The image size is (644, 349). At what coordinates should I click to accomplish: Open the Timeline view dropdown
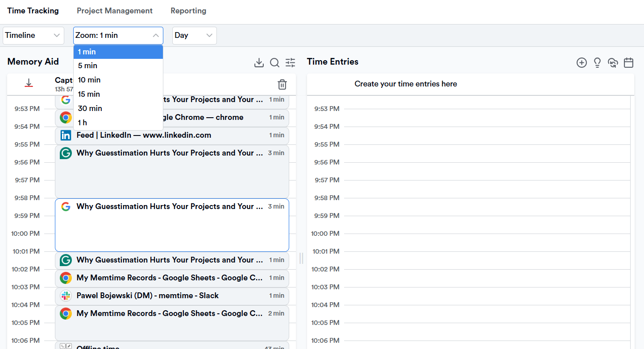[33, 35]
